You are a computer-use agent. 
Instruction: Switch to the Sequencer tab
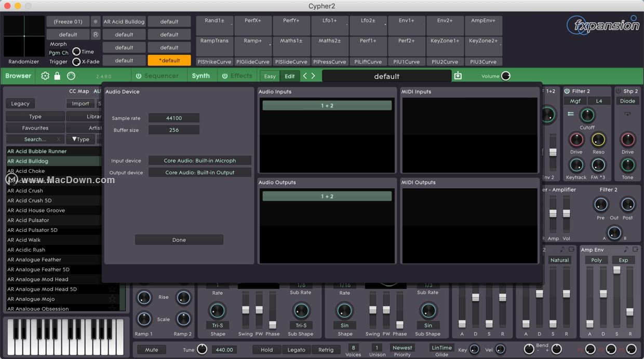coord(162,76)
